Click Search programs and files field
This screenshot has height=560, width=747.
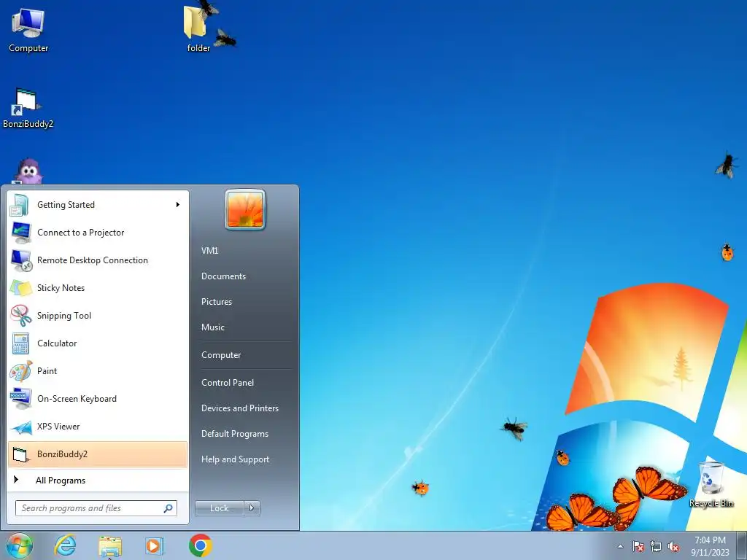96,508
